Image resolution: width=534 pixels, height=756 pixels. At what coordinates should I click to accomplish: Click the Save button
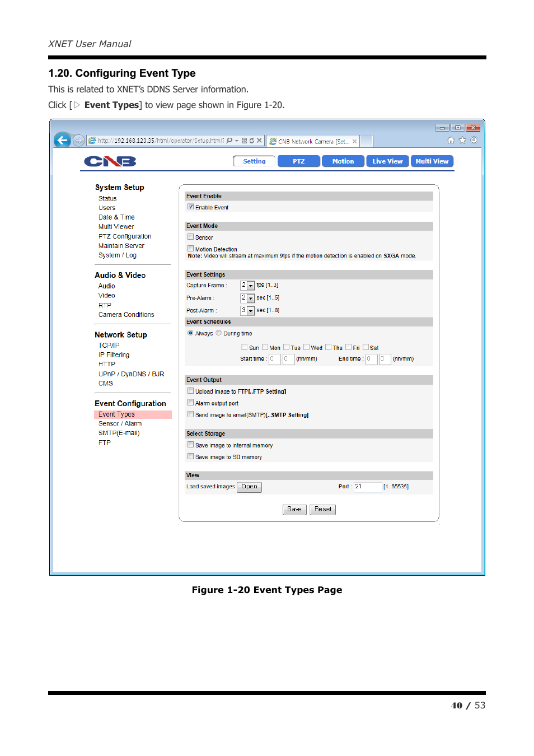pyautogui.click(x=294, y=510)
